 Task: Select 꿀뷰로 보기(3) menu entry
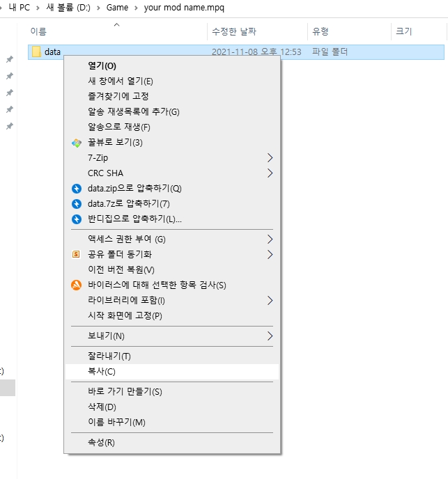[172, 142]
